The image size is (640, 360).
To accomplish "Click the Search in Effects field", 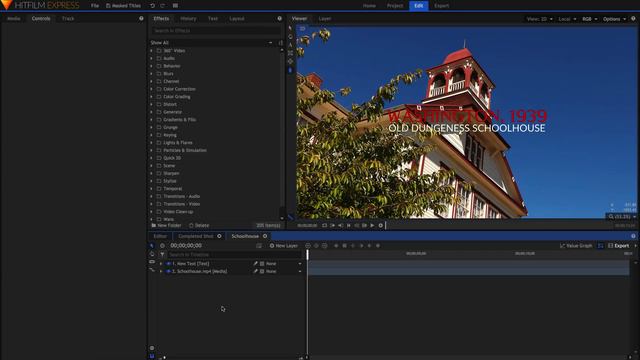I will click(x=216, y=31).
